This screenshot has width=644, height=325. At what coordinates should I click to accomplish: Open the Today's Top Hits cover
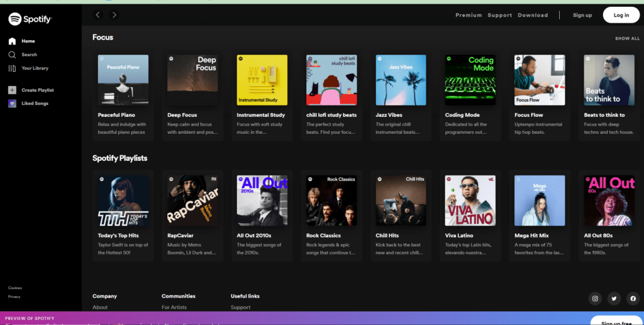(123, 201)
